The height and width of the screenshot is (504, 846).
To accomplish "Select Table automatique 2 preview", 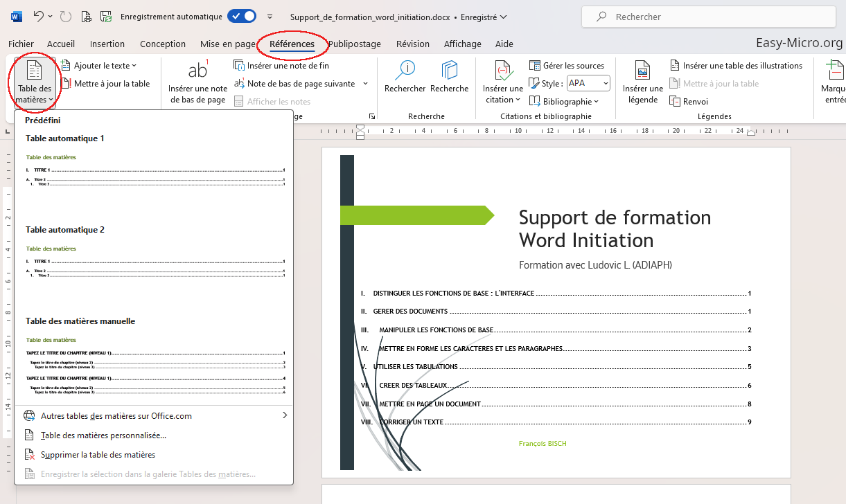I will [x=154, y=262].
